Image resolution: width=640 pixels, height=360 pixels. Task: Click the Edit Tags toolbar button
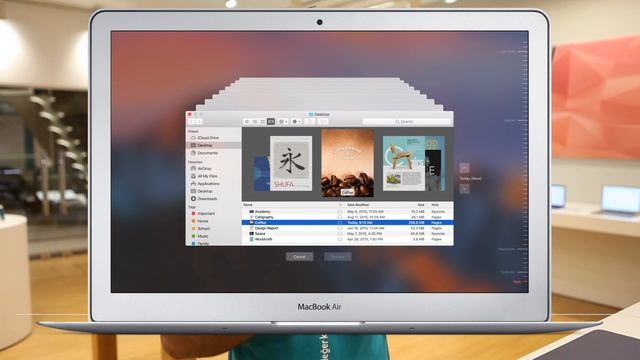click(323, 122)
